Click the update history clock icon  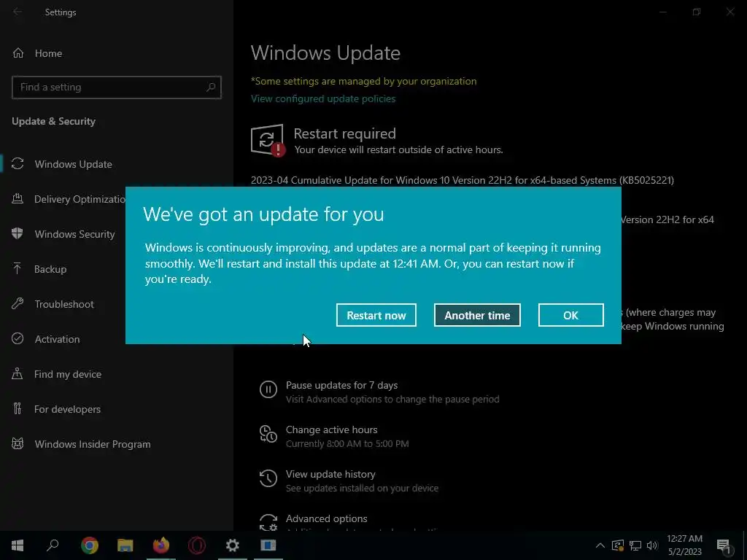click(x=268, y=478)
